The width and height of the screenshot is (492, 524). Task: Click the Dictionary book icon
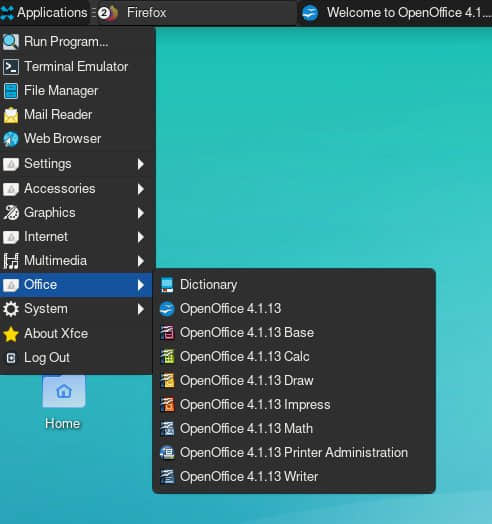click(167, 285)
